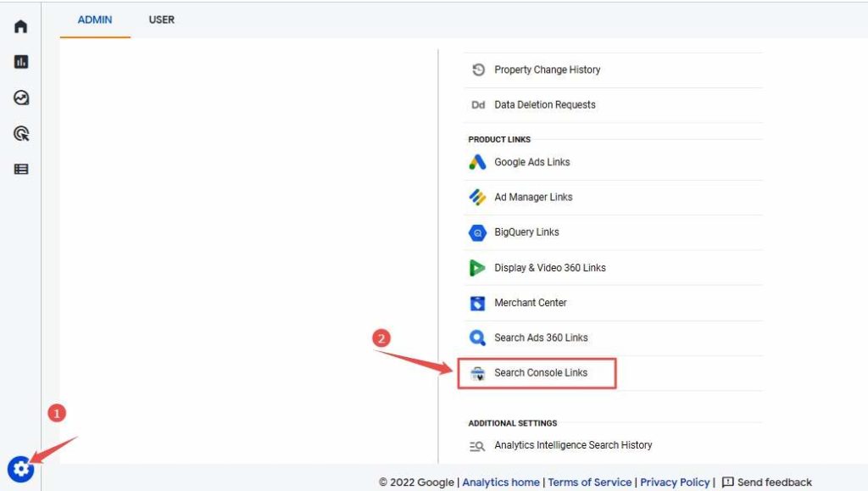Switch to the USER tab
The image size is (868, 491).
(162, 20)
